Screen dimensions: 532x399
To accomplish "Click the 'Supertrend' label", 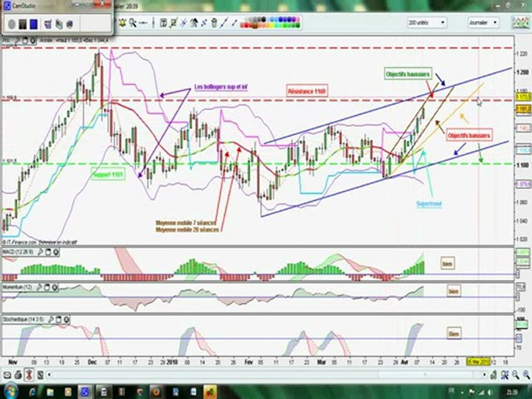I will coord(429,203).
